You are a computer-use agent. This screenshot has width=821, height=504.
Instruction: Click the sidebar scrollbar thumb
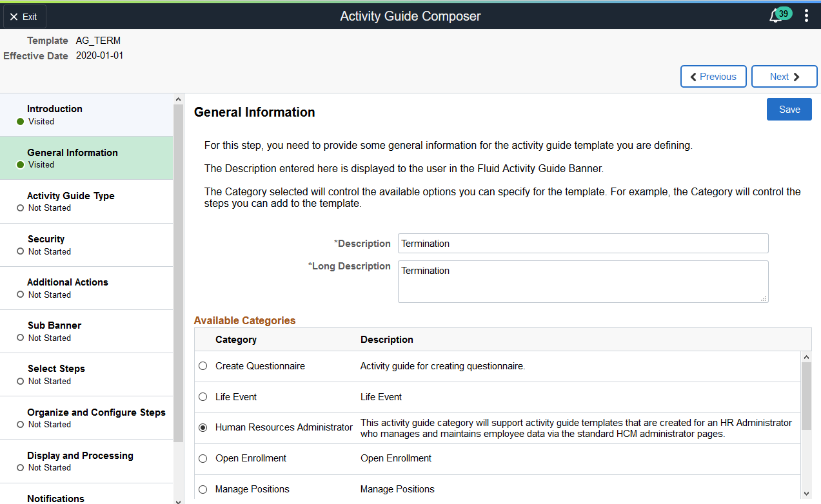tap(178, 273)
